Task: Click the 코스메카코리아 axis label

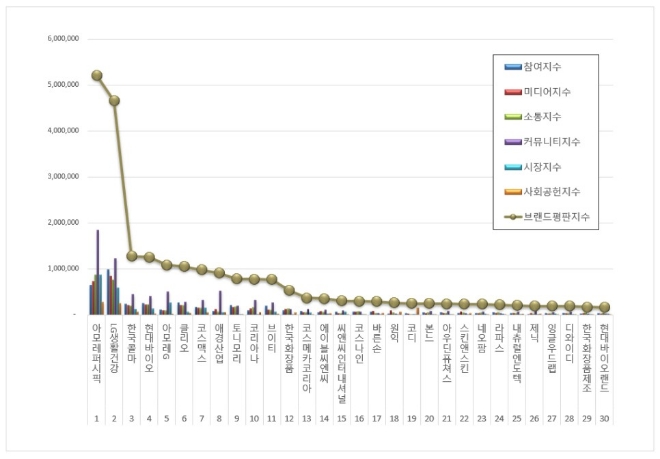Action: tap(306, 355)
